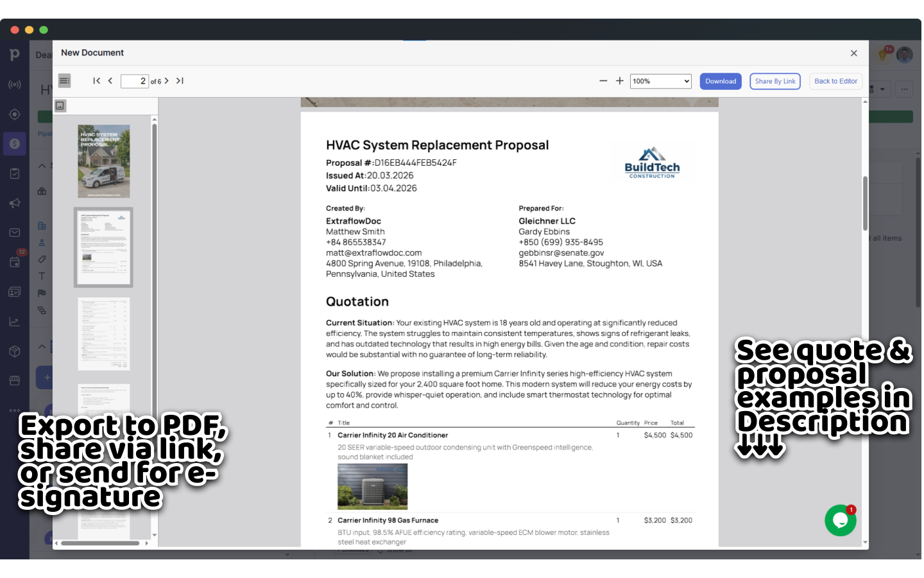924x578 pixels.
Task: Open more options with the ellipsis menu
Action: pyautogui.click(x=903, y=89)
